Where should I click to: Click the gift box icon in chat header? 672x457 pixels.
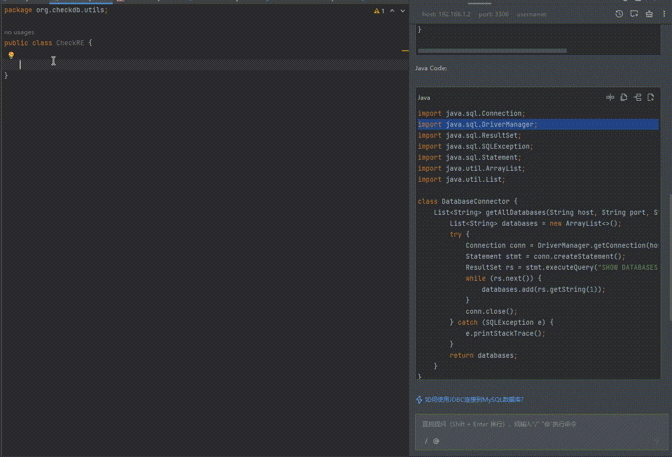pyautogui.click(x=649, y=14)
